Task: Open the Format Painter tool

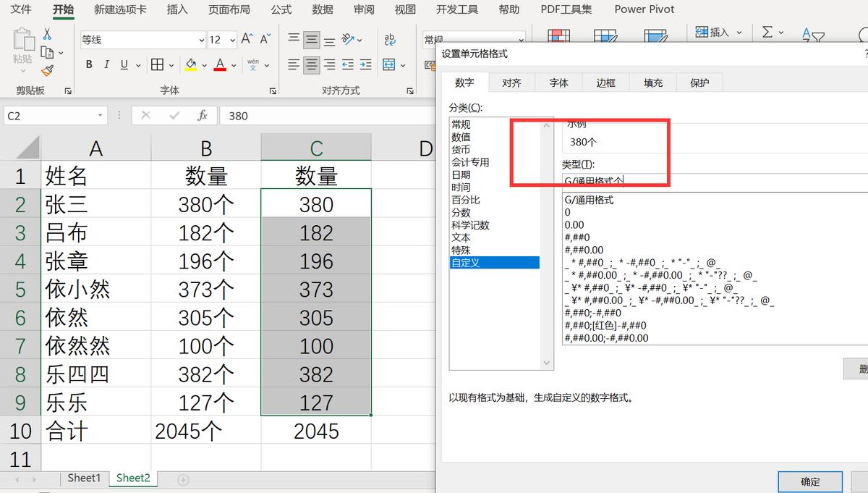Action: pos(48,70)
